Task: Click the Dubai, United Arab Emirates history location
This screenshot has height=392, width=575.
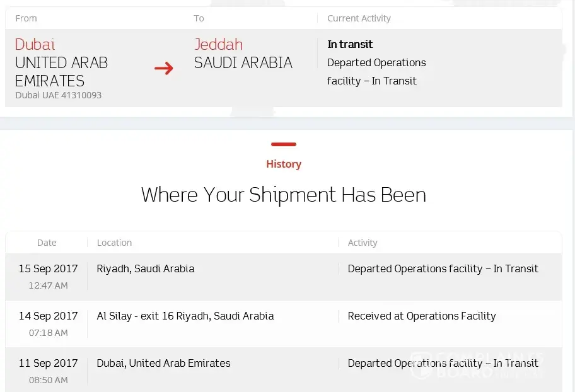Action: [x=163, y=363]
